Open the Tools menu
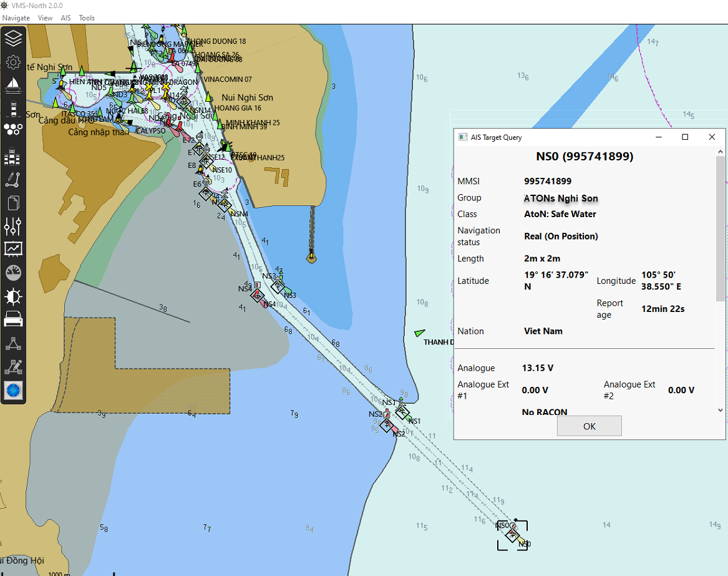This screenshot has height=576, width=728. [87, 18]
